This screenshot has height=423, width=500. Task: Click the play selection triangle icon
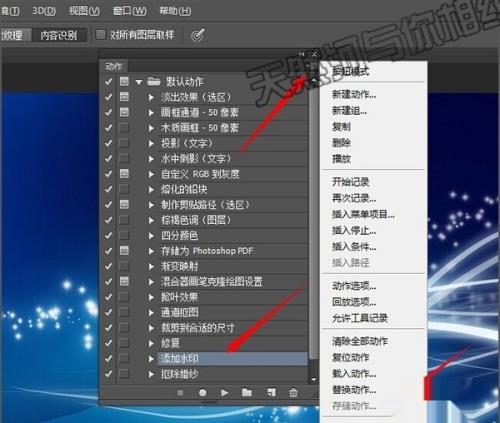(x=225, y=393)
